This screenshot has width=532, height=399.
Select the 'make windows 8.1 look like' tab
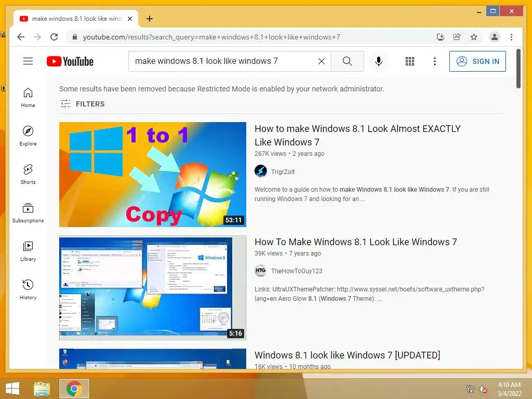[77, 19]
